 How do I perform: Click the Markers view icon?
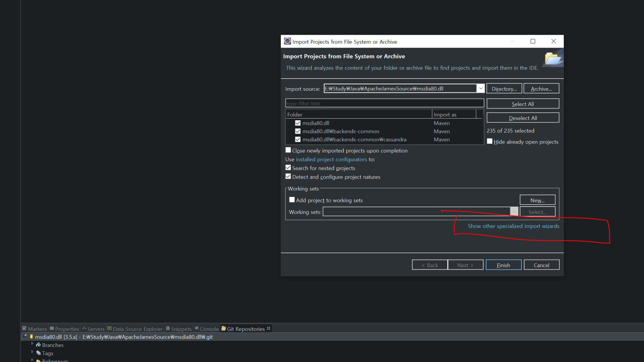(x=24, y=328)
